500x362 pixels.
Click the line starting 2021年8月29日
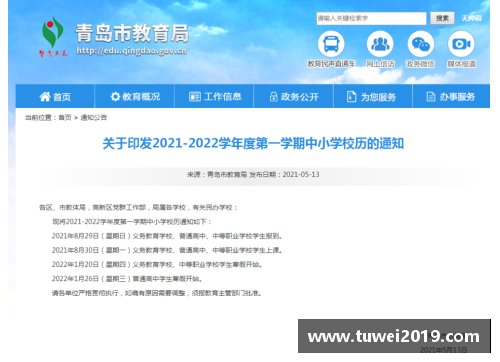click(167, 236)
